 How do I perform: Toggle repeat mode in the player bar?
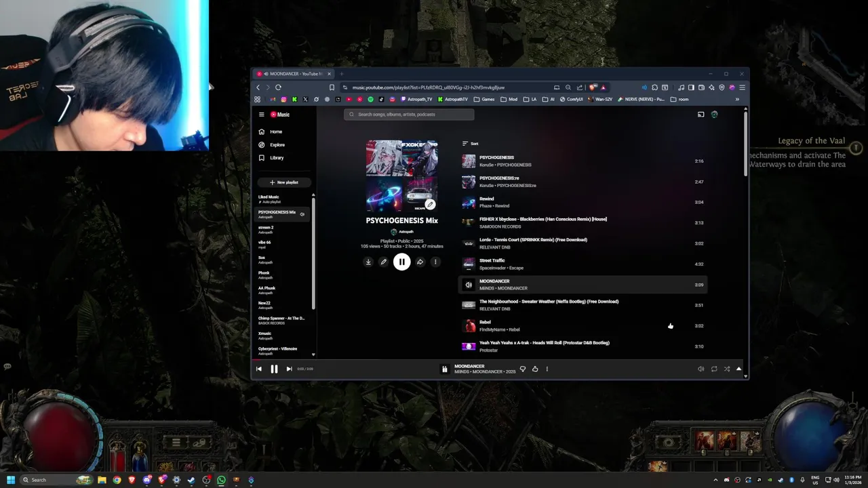click(x=714, y=369)
